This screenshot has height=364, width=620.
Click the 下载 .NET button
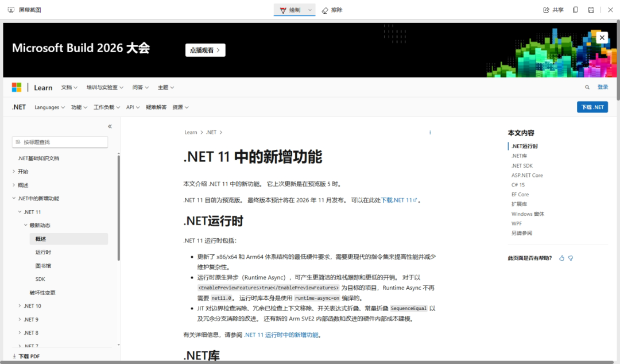pos(592,107)
